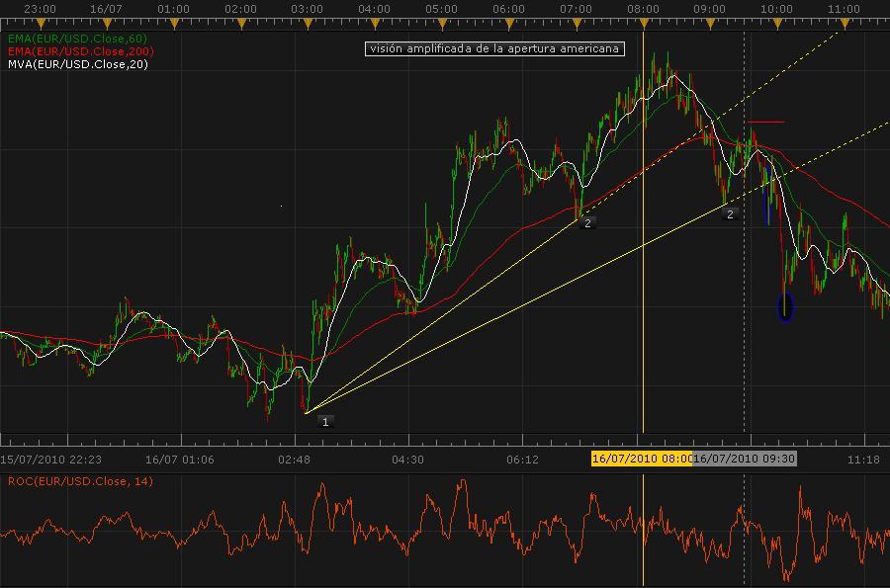Click the yellow marker under 11:00
This screenshot has height=588, width=890.
pyautogui.click(x=845, y=24)
